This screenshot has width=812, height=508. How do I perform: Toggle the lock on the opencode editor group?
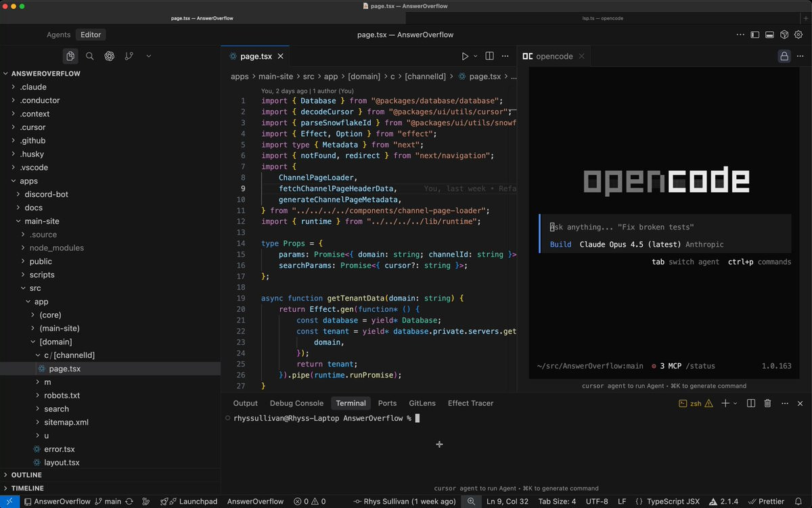coord(784,56)
